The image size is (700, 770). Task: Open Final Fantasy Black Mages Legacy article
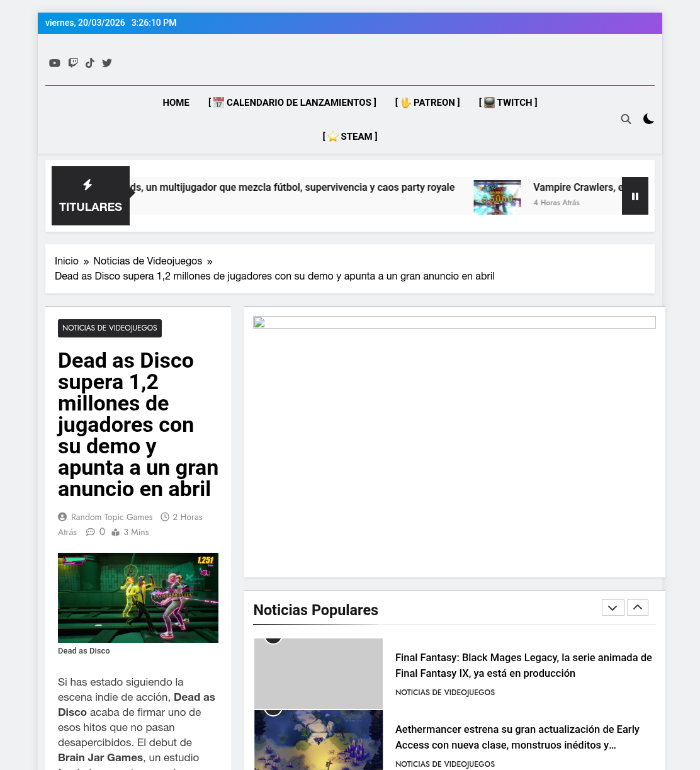pos(524,665)
